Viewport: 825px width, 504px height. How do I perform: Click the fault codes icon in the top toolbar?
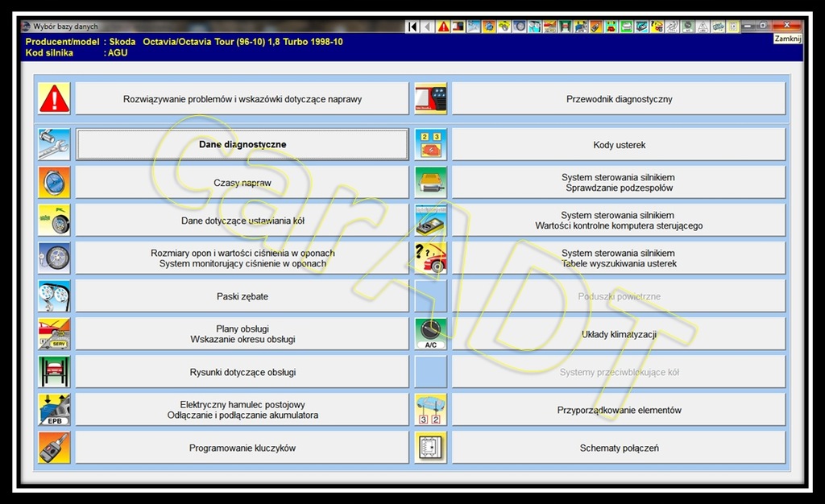click(611, 27)
